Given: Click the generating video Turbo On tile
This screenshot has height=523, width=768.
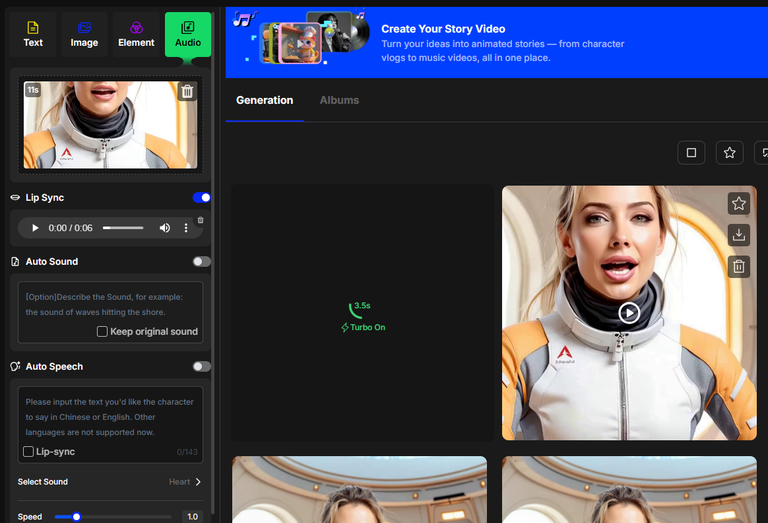Looking at the screenshot, I should point(362,312).
